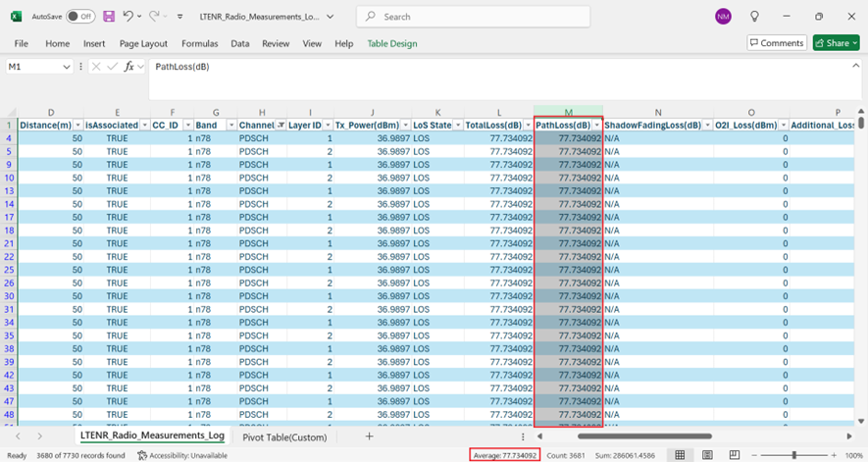Toggle the AutoSave switch
This screenshot has height=462, width=868.
pos(79,17)
